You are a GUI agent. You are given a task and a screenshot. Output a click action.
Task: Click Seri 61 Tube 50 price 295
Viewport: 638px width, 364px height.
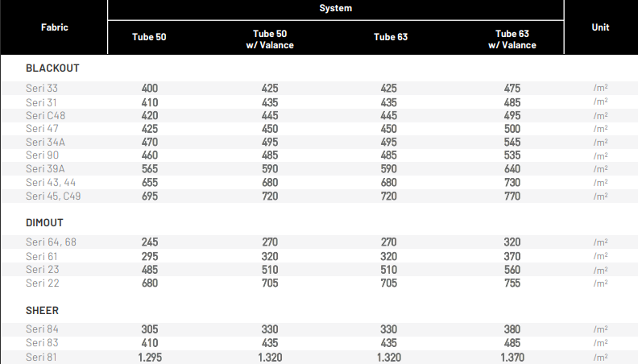(150, 257)
